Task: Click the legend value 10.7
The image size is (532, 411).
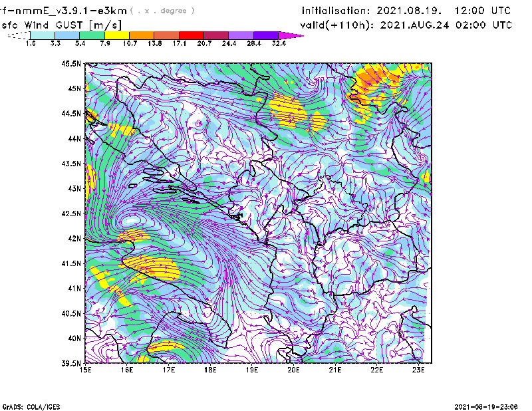Action: coord(130,43)
